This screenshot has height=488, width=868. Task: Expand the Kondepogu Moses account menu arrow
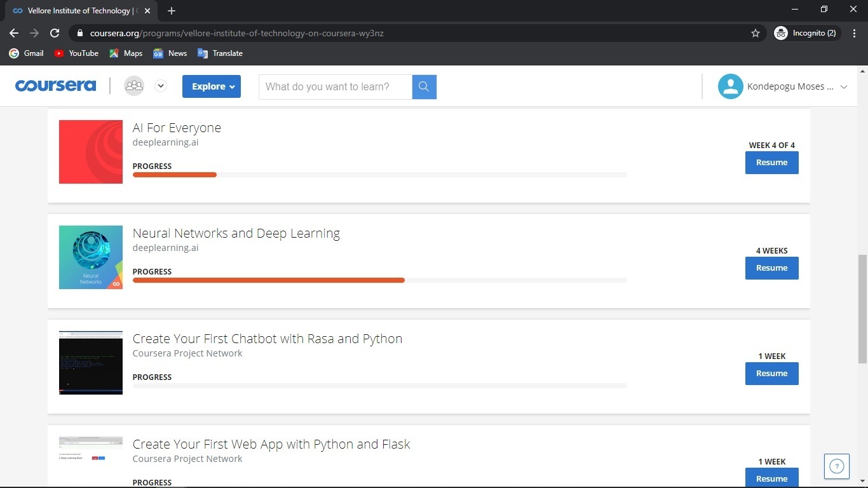pyautogui.click(x=844, y=87)
